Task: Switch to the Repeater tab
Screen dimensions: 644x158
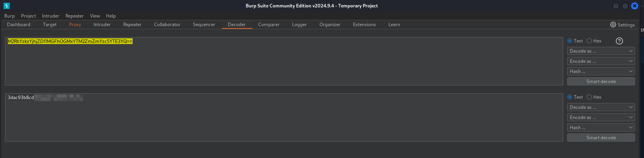Action: pos(132,25)
